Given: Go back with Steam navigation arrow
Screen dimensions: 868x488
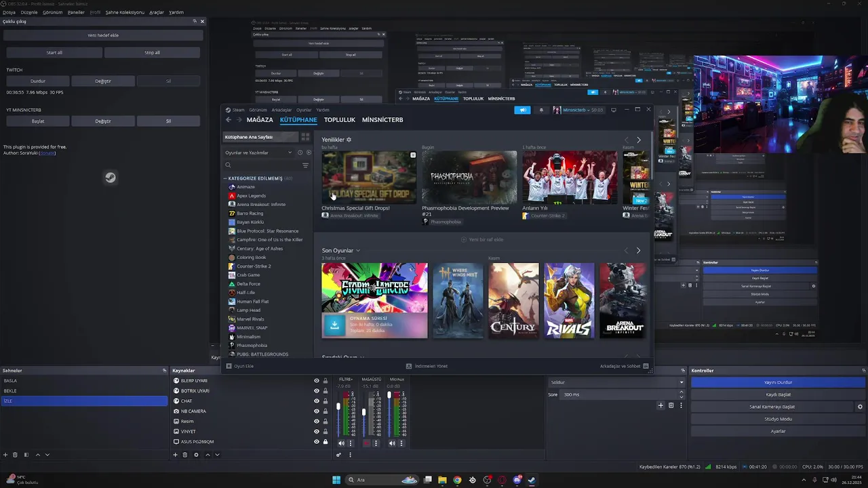Looking at the screenshot, I should click(229, 120).
